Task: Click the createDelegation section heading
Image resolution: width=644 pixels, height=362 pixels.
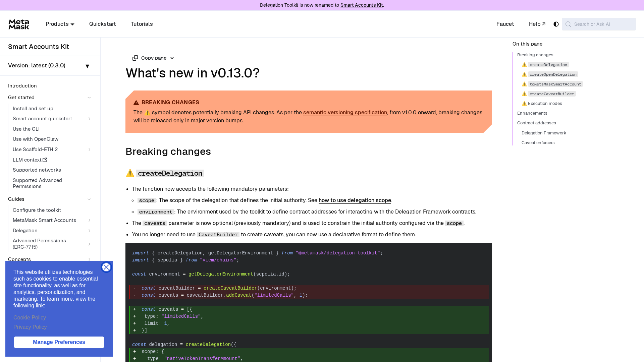Action: 165,173
